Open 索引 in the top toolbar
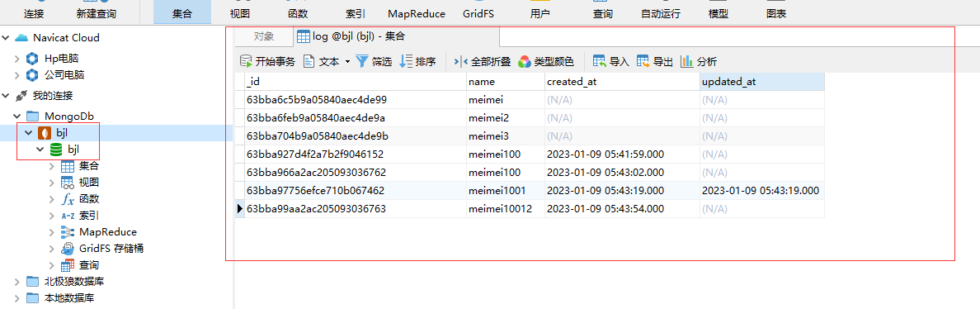Screen dimensions: 980x309 [355, 13]
